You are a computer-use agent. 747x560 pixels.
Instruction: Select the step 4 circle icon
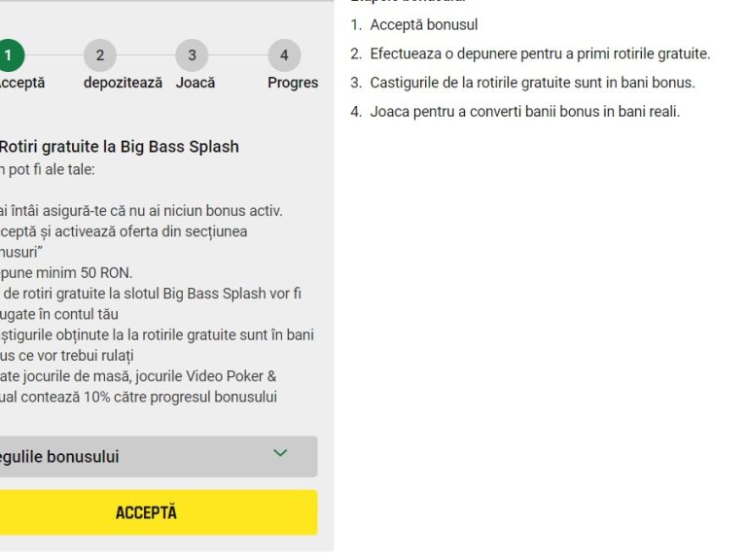pos(284,55)
